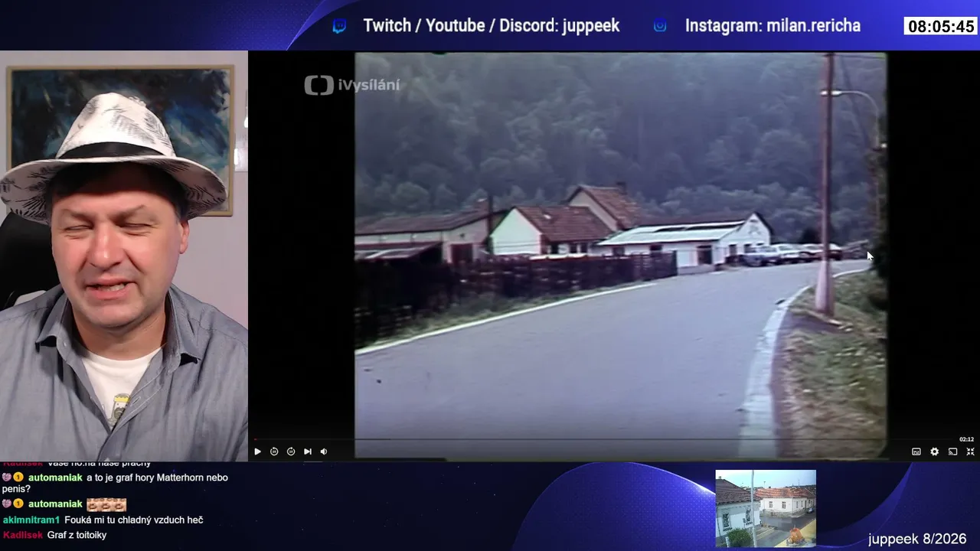Open the small street camera thumbnail

click(x=766, y=508)
